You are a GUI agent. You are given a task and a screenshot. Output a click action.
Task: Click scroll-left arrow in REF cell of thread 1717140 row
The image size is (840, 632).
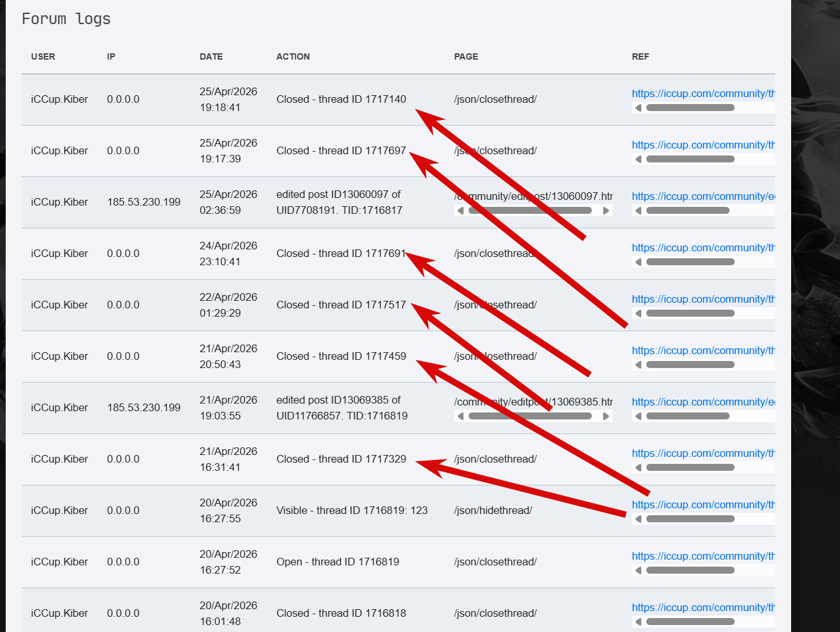639,108
